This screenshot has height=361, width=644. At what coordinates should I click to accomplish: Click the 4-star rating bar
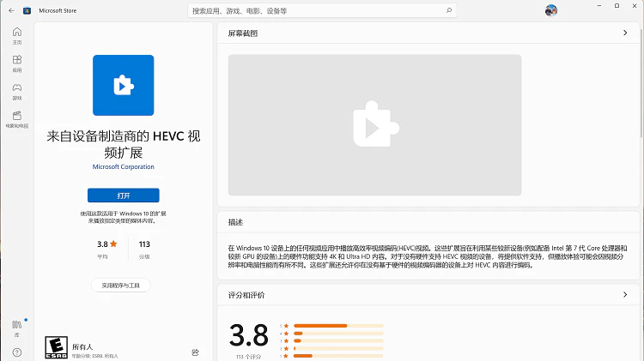pos(338,333)
